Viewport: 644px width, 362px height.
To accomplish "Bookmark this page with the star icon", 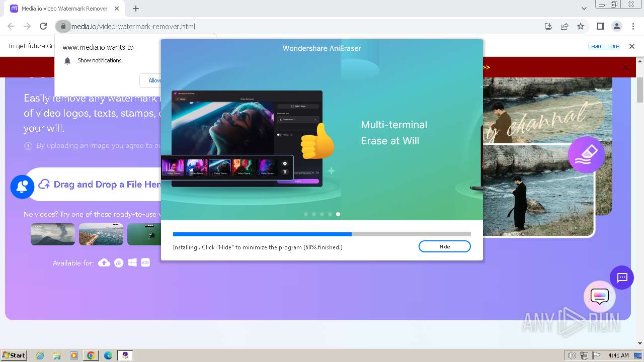I will tap(581, 26).
